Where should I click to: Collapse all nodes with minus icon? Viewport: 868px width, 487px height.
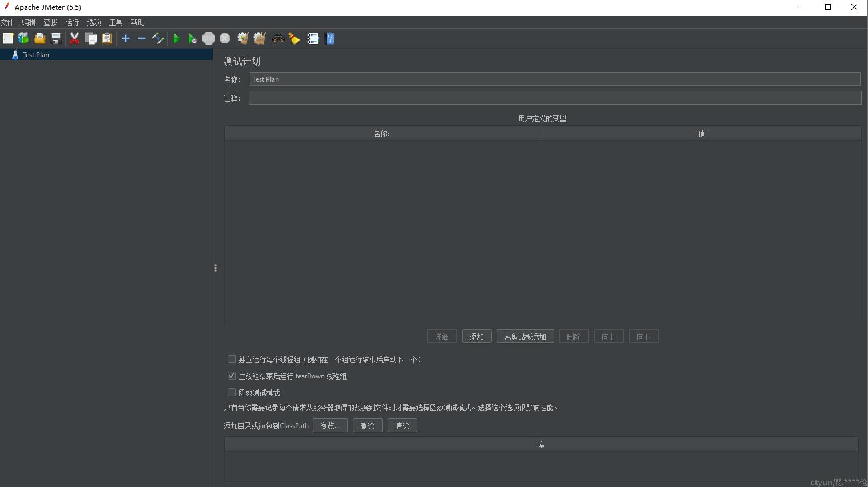(x=142, y=38)
